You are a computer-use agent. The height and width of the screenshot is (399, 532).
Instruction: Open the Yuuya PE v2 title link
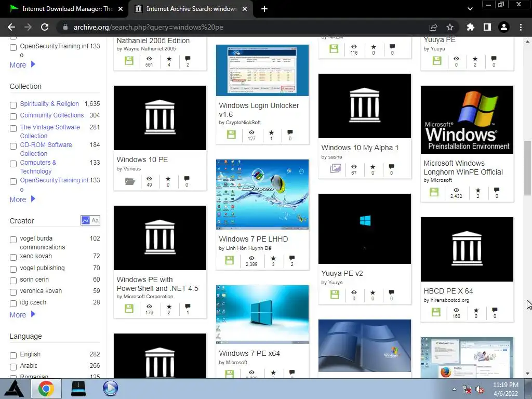342,273
